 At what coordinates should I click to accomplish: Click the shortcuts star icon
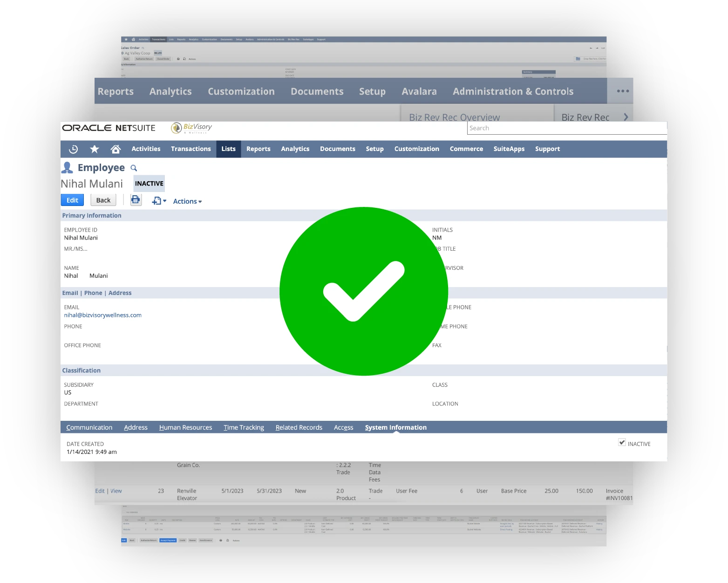[x=95, y=149]
